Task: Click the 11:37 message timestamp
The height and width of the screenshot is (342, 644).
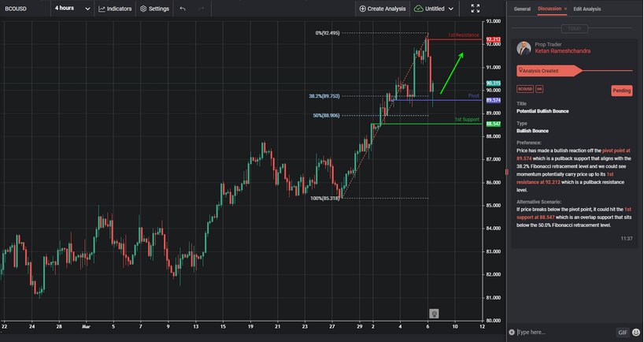Action: click(x=627, y=239)
